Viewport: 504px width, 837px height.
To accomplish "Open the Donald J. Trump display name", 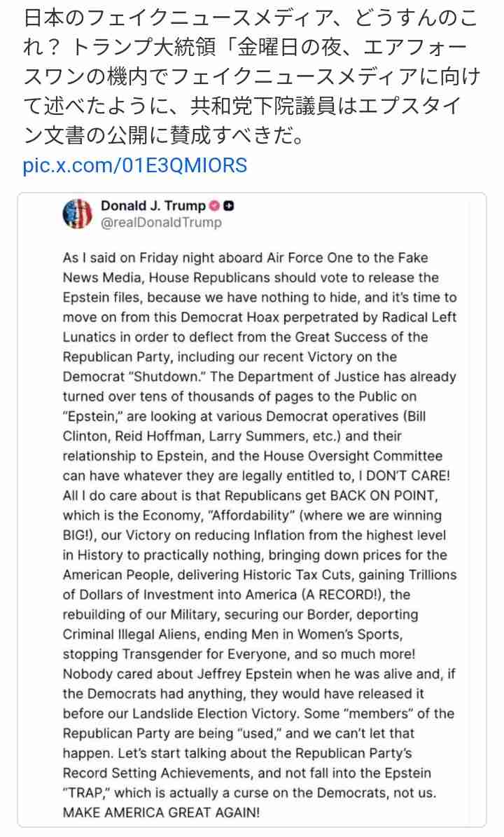I will click(153, 206).
